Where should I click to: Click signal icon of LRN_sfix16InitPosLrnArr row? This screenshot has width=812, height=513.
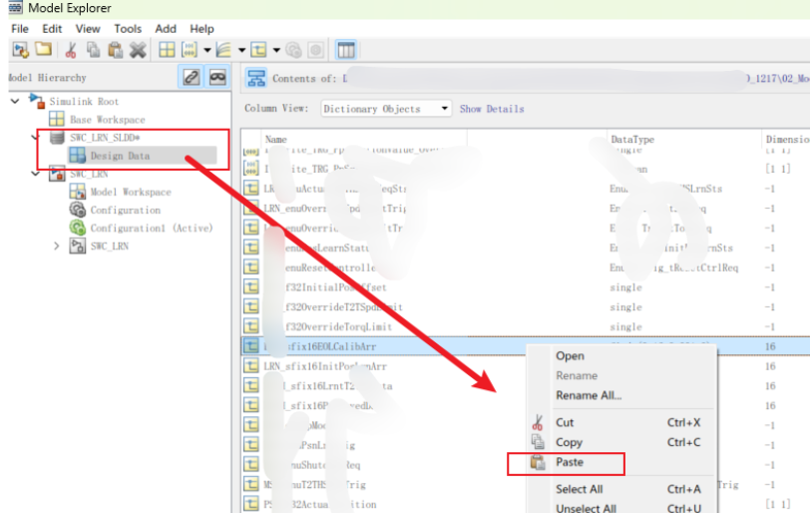(x=251, y=366)
